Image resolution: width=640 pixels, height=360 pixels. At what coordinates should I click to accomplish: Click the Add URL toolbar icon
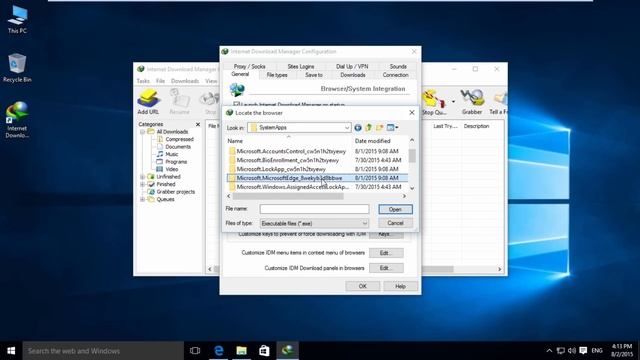tap(148, 102)
